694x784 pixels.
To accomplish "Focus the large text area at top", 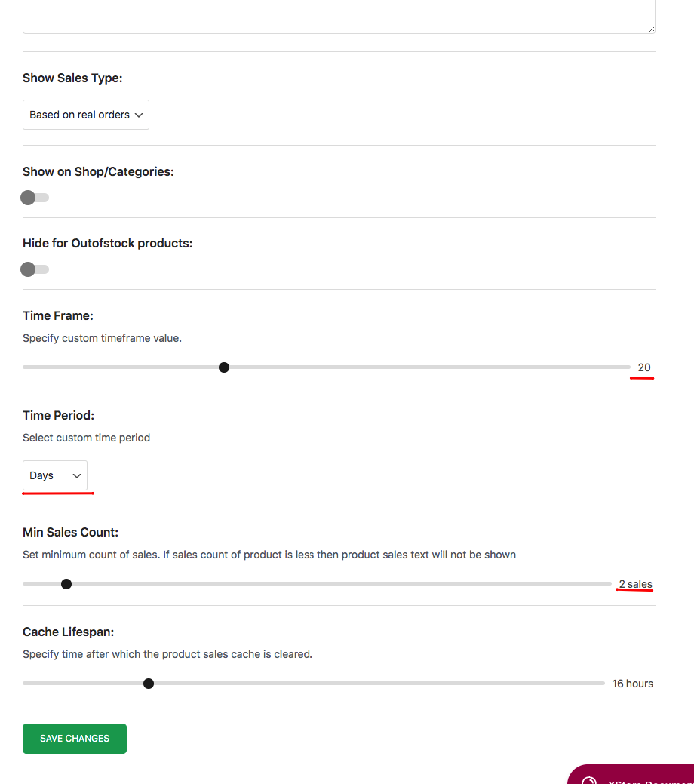I will tap(339, 17).
